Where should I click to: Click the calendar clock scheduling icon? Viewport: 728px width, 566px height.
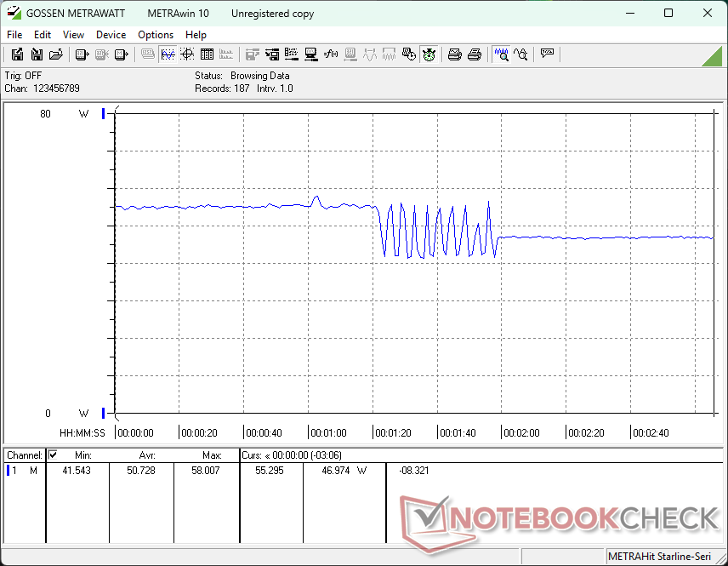408,54
